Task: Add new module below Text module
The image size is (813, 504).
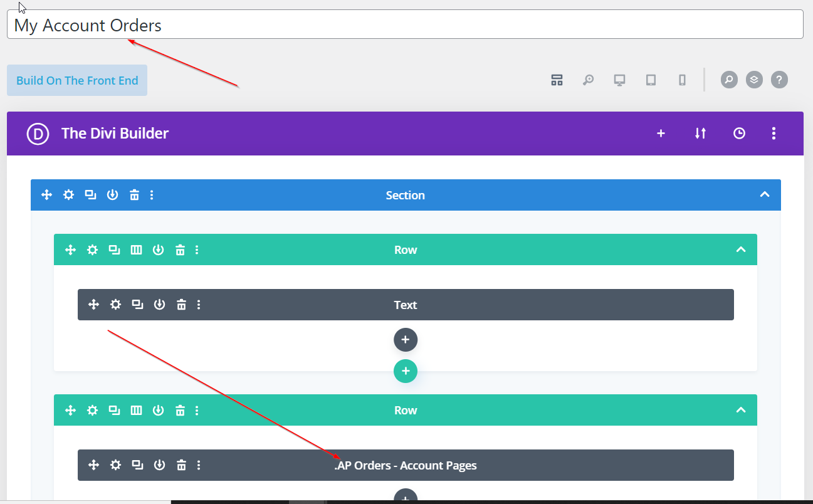Action: point(405,339)
